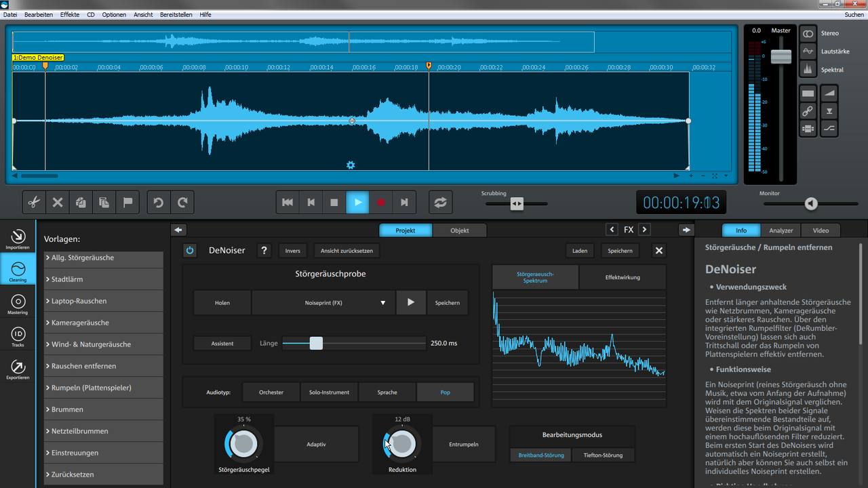Click the monitor speaker icon
Image resolution: width=868 pixels, height=488 pixels.
coord(811,203)
